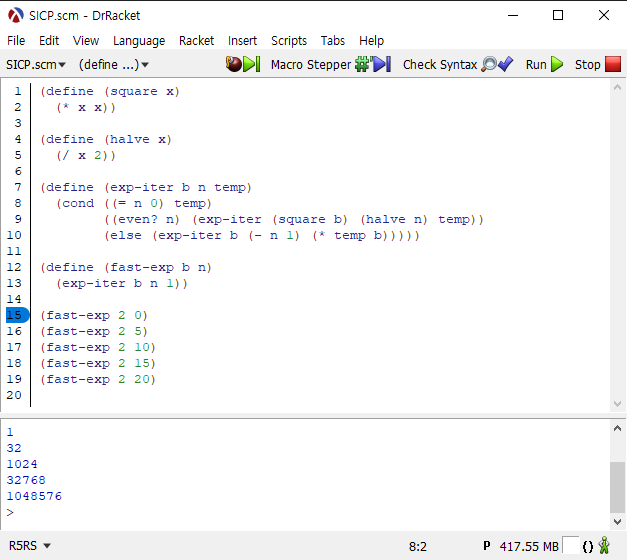
Task: Click the interactions pane scrollbar thumb
Action: [617, 486]
